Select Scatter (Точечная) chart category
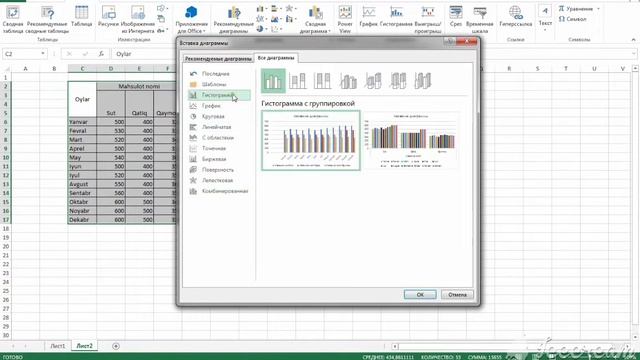Image resolution: width=640 pixels, height=360 pixels. coord(214,148)
